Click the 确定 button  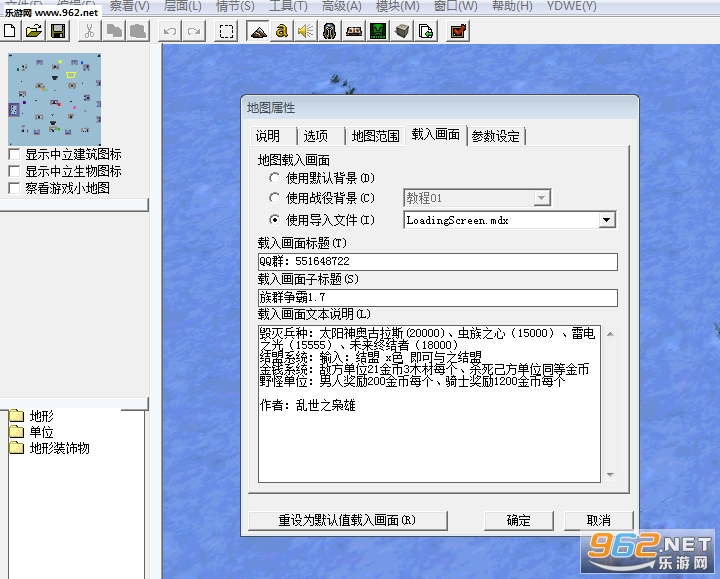(518, 520)
